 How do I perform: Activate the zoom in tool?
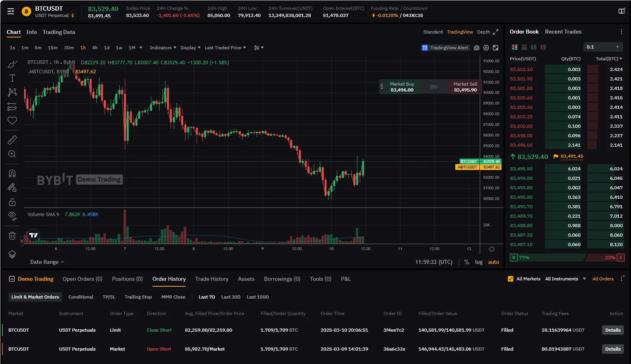[12, 154]
